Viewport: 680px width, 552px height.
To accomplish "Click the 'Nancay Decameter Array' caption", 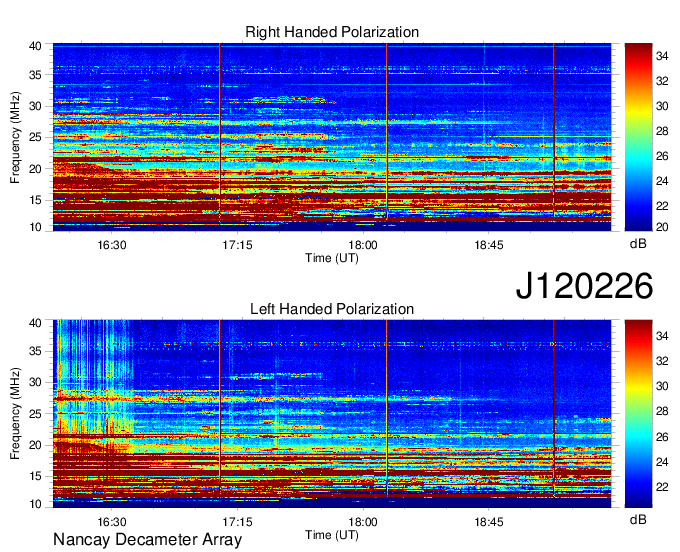I will tap(147, 540).
